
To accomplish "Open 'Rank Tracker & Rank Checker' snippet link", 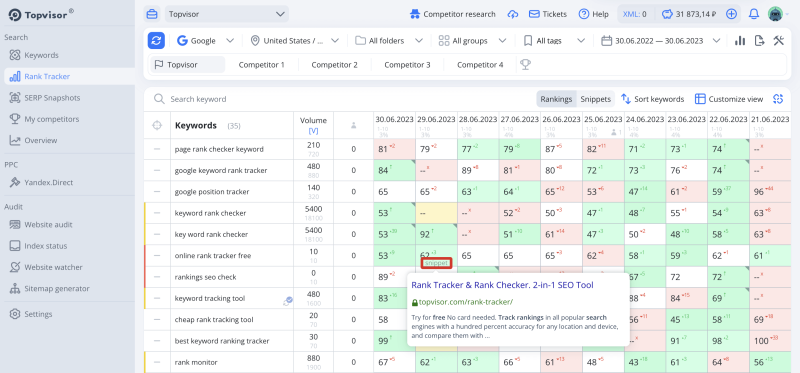I will pyautogui.click(x=503, y=285).
